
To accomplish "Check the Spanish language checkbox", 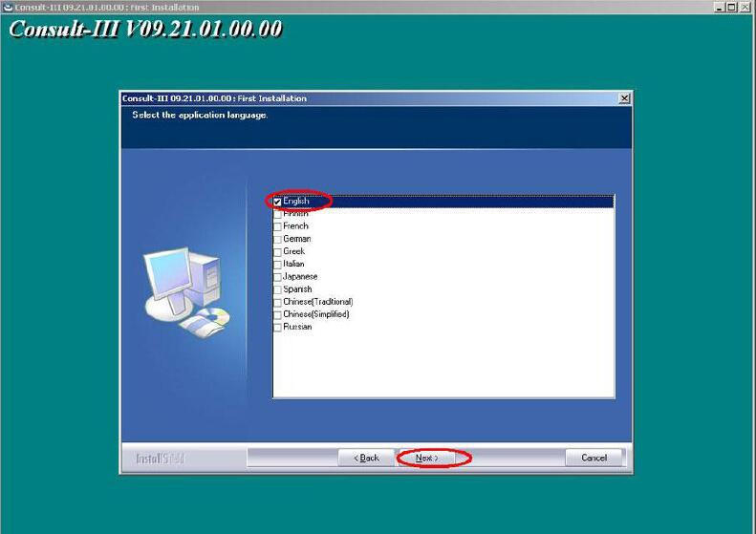I will pyautogui.click(x=277, y=289).
